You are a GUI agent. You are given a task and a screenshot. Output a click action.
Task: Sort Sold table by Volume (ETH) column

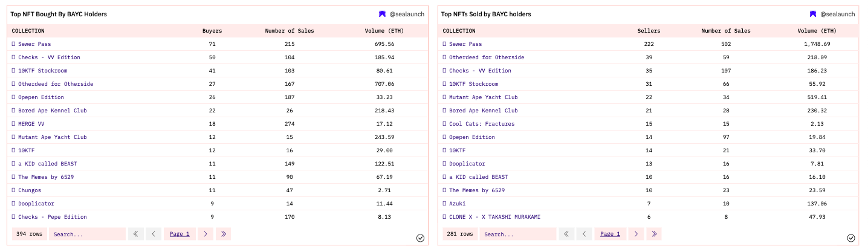(x=817, y=31)
